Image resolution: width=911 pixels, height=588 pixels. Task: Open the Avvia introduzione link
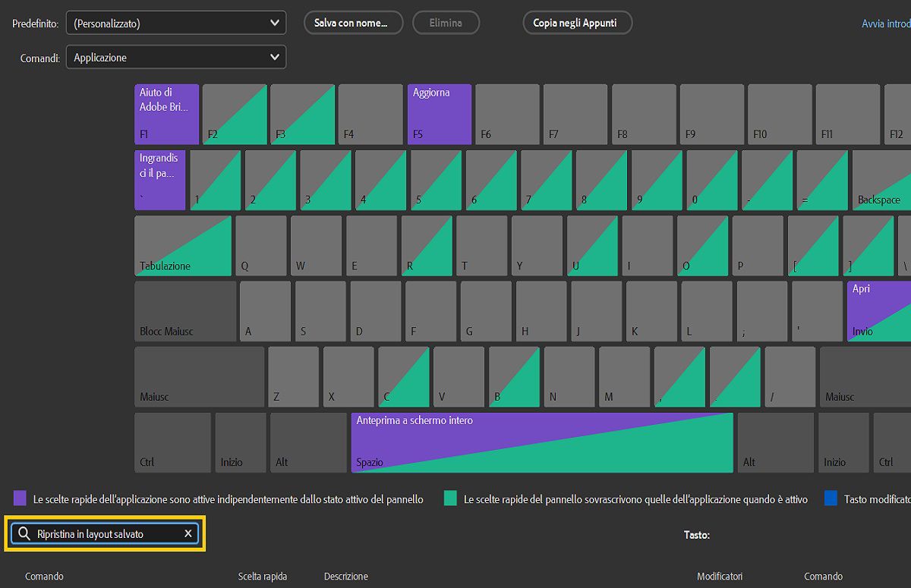(886, 24)
